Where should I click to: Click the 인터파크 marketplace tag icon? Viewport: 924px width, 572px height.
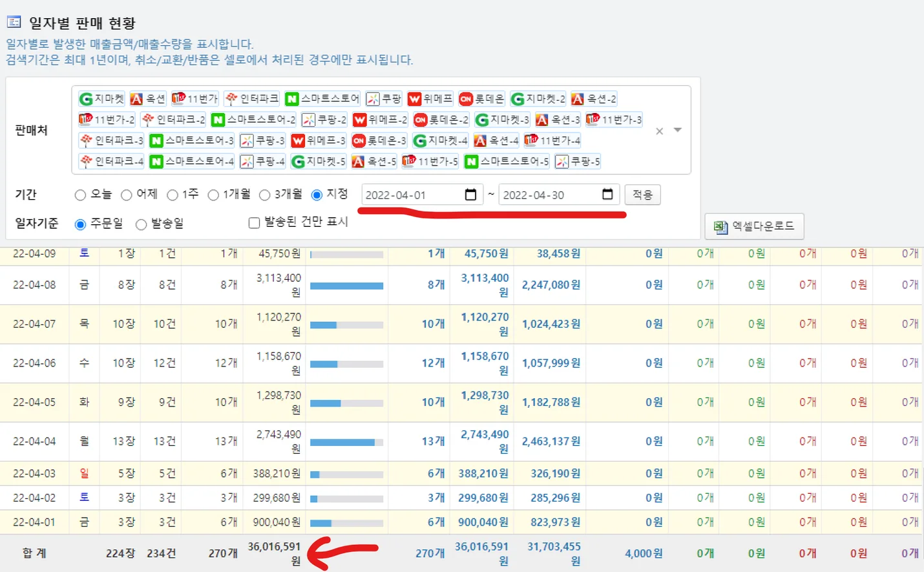(231, 99)
